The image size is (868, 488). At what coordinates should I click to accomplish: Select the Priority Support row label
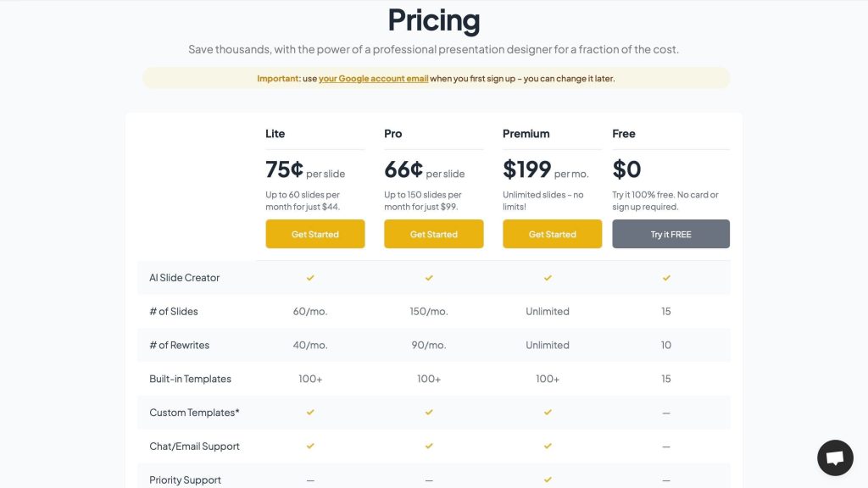tap(185, 480)
